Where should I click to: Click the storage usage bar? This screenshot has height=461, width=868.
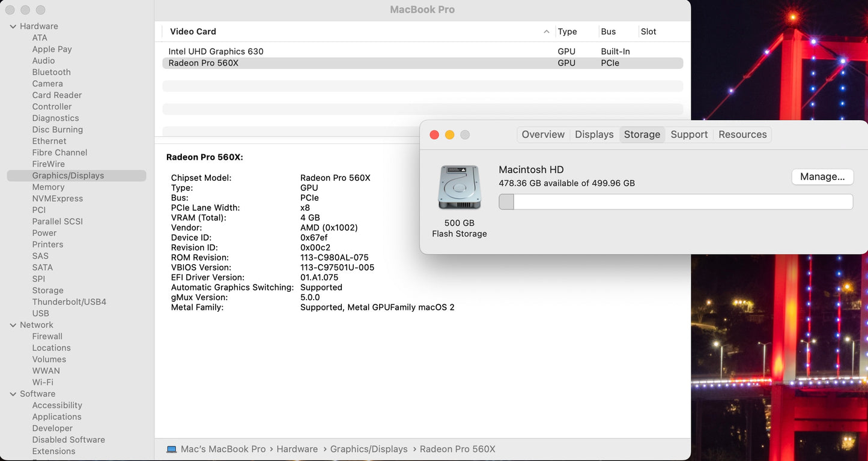click(676, 202)
